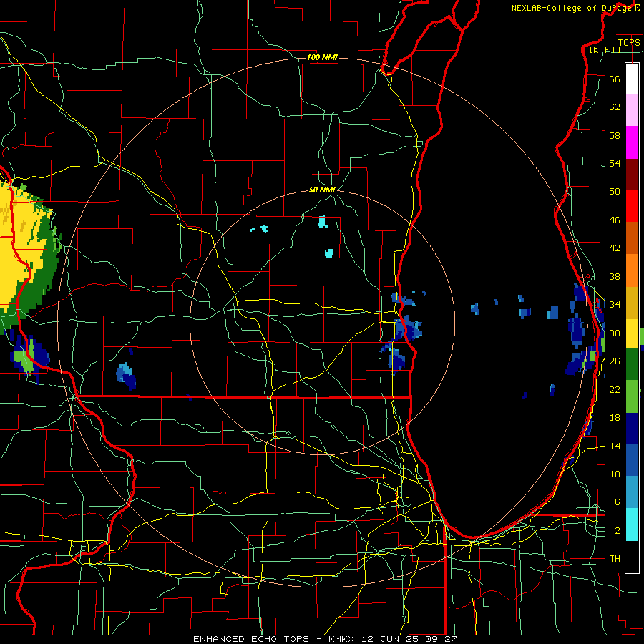This screenshot has height=644, width=644.
Task: Click the cyan 2 legend swatch
Action: pos(632,525)
